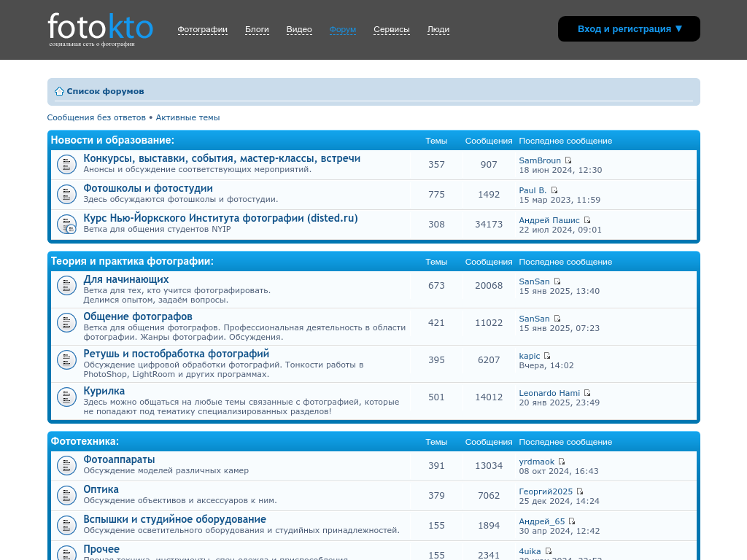Click the forum icon beside Конкурсы, выставки

click(x=67, y=165)
